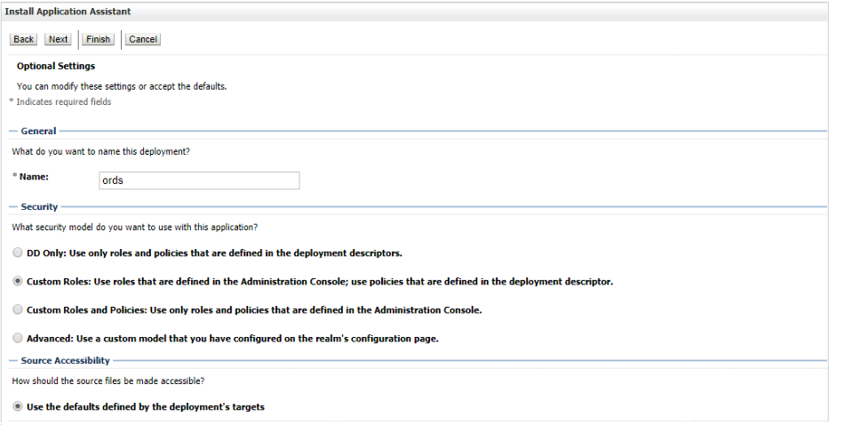This screenshot has width=868, height=425.
Task: Click the required Name field label
Action: click(x=33, y=177)
